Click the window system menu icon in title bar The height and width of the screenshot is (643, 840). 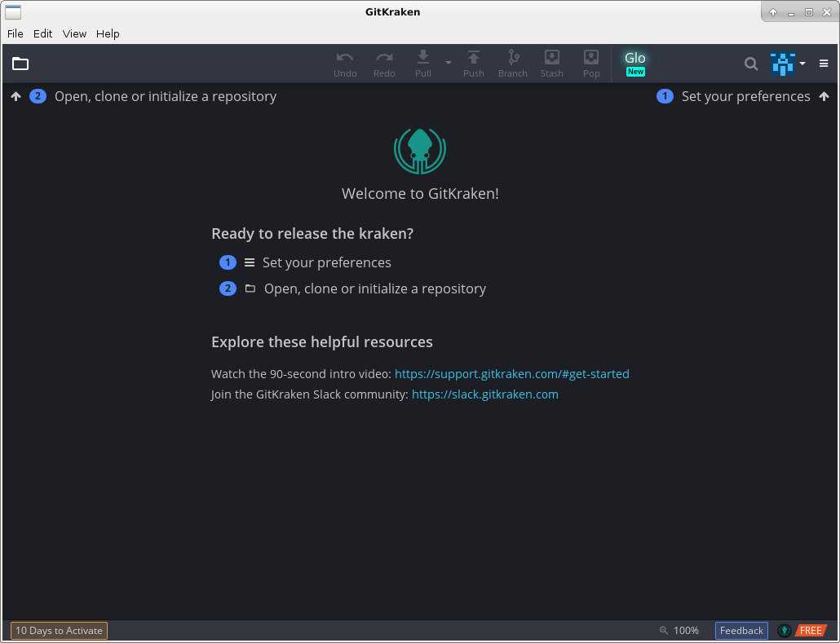click(13, 11)
